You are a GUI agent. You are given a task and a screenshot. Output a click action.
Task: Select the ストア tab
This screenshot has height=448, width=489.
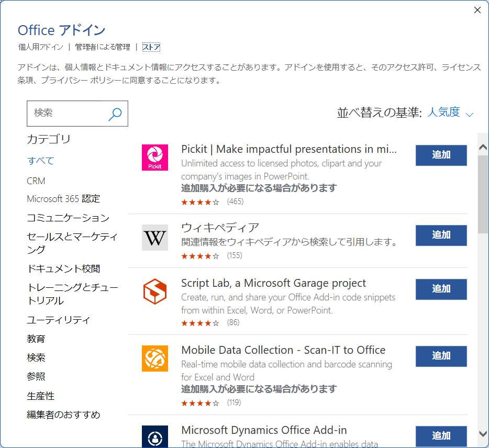pyautogui.click(x=151, y=47)
